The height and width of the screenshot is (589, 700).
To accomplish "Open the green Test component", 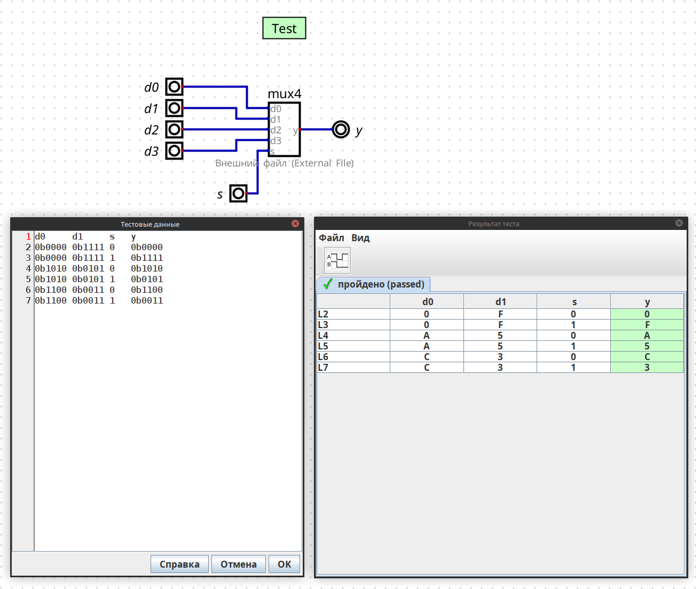I will tap(284, 28).
